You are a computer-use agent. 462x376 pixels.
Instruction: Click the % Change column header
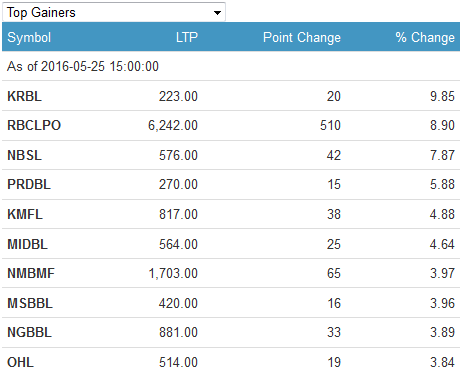[425, 37]
